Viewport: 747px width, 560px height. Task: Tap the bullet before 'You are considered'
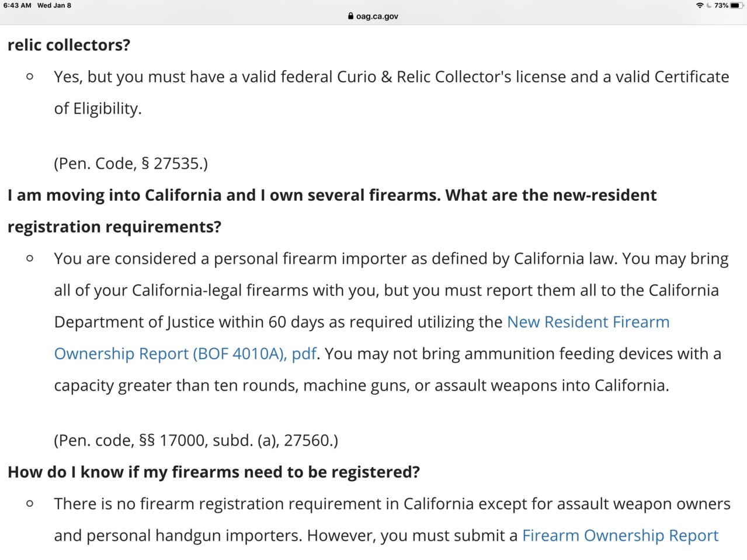[x=30, y=258]
